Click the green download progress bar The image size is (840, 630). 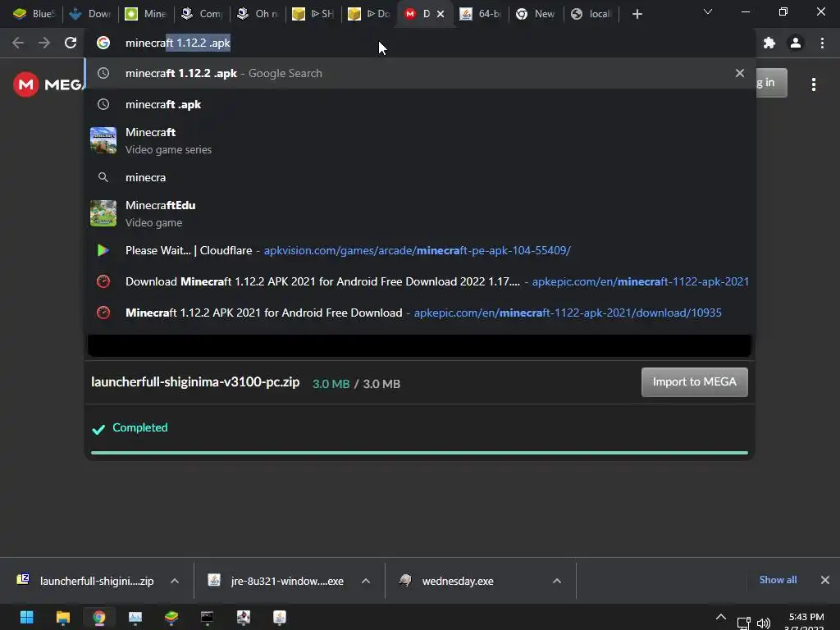(419, 453)
